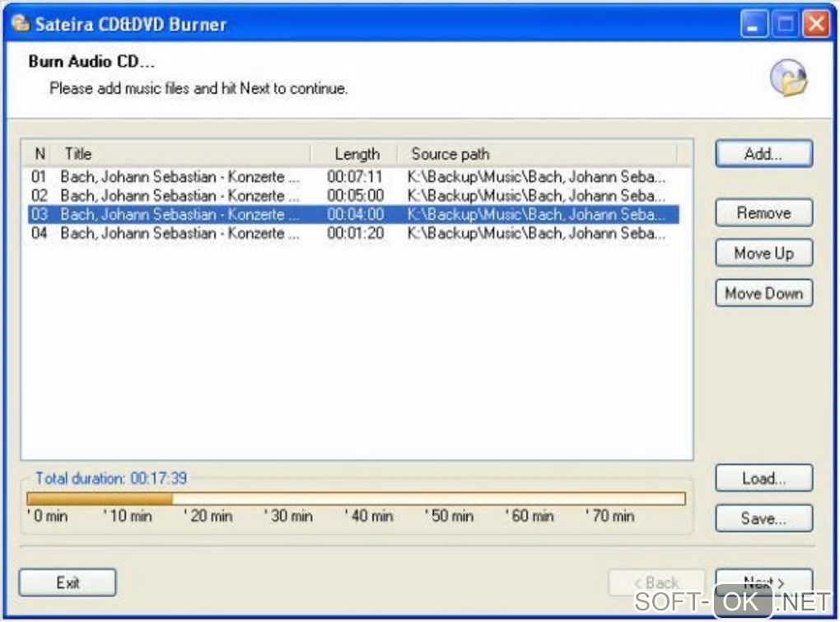Exit the burner wizard
The image size is (840, 622).
click(x=68, y=582)
